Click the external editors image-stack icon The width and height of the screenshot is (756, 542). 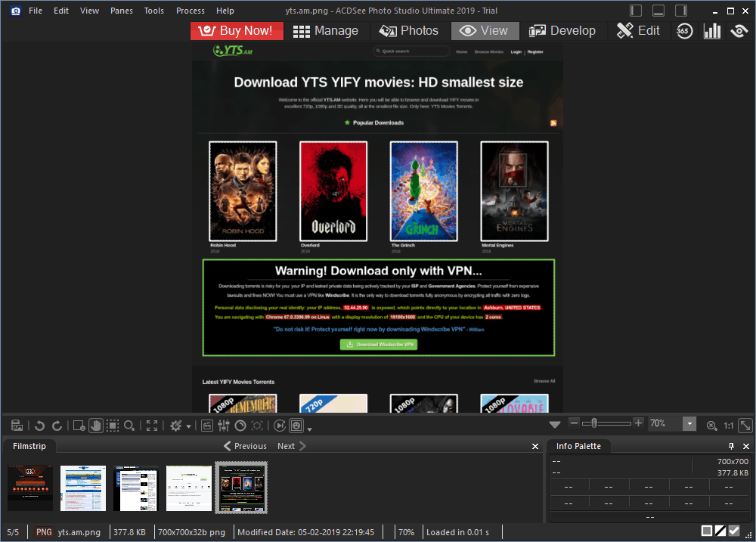17,426
